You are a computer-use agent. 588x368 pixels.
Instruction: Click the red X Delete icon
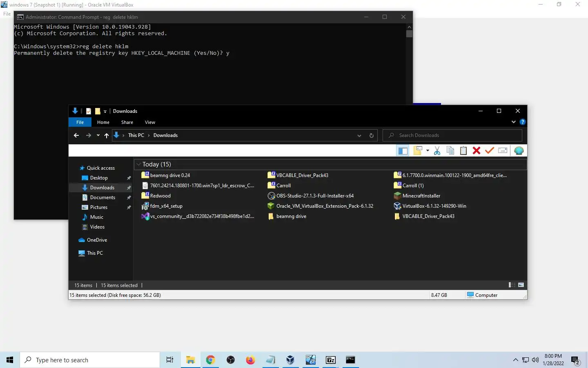pyautogui.click(x=477, y=151)
